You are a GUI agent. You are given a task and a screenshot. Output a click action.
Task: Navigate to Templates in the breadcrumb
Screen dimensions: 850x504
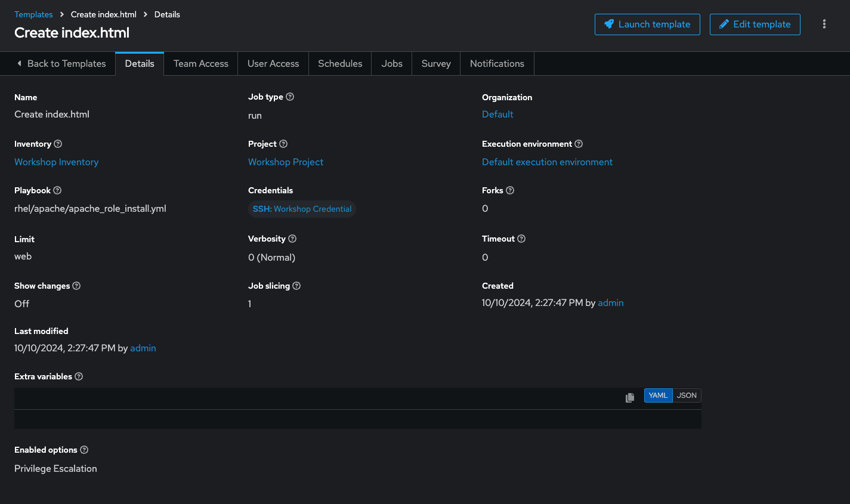33,14
